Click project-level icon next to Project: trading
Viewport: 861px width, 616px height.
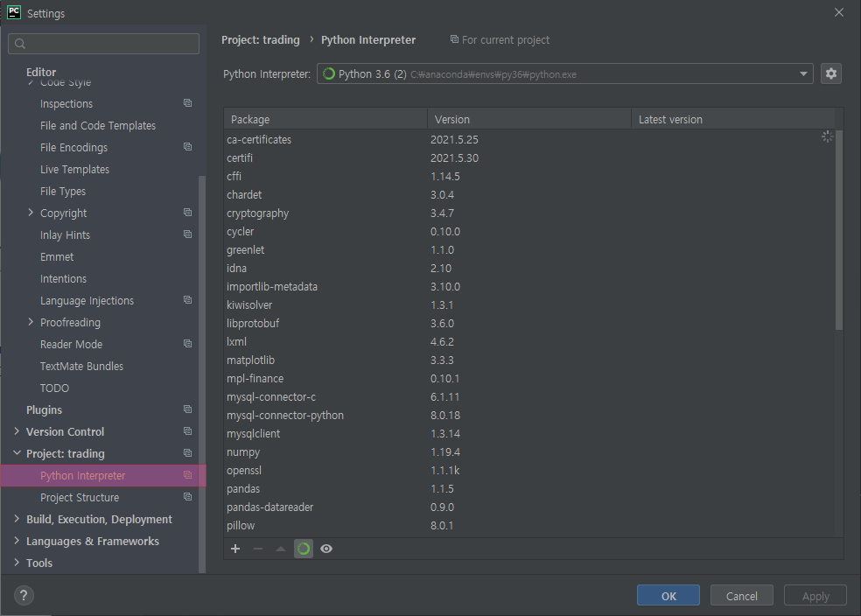[x=188, y=453]
